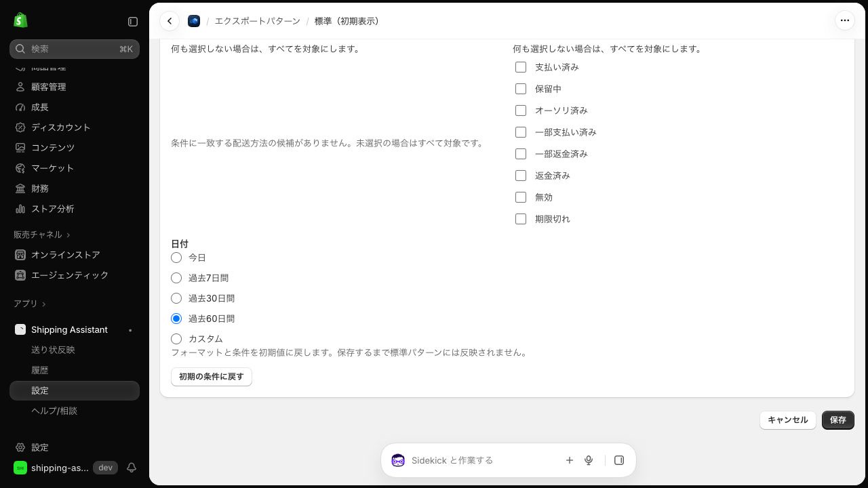Check the オーソリ済み checkbox

click(521, 110)
